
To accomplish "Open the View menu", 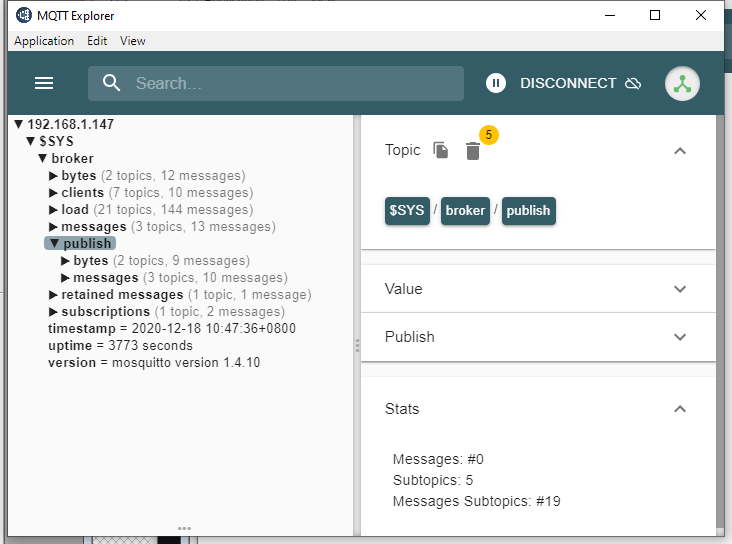I will pos(133,41).
